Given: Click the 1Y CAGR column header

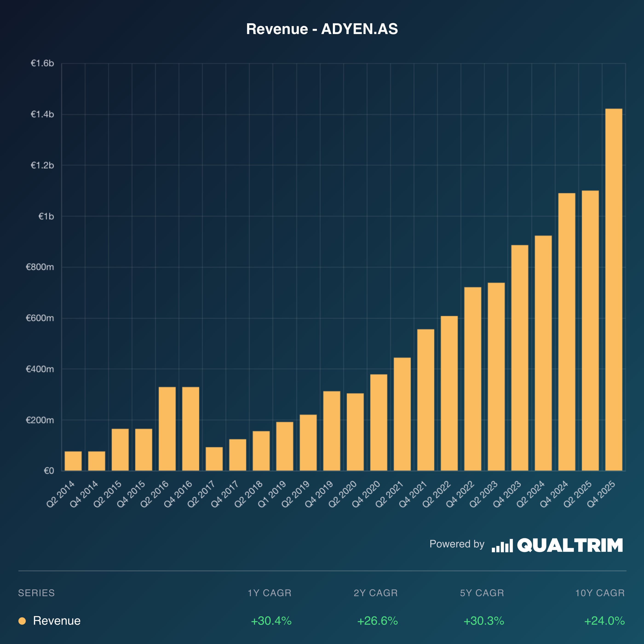Looking at the screenshot, I should [x=269, y=593].
